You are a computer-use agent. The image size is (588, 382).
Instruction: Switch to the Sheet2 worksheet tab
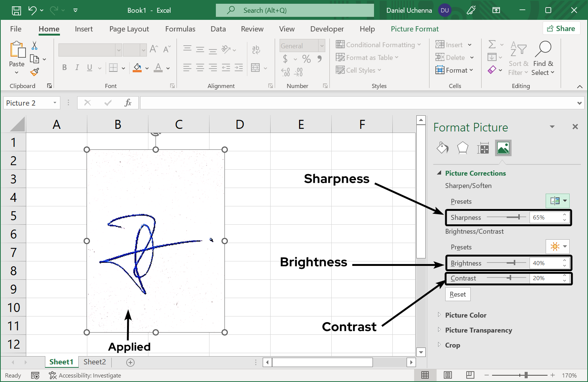[x=94, y=362]
